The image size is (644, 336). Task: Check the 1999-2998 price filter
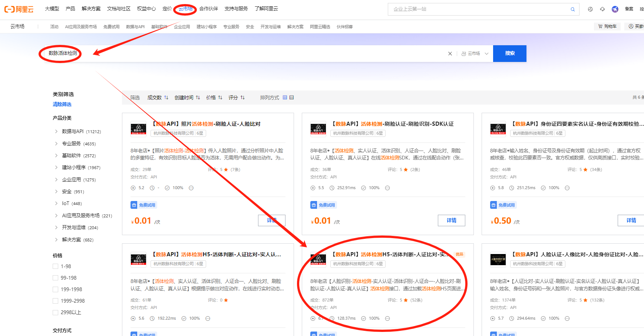tap(56, 301)
